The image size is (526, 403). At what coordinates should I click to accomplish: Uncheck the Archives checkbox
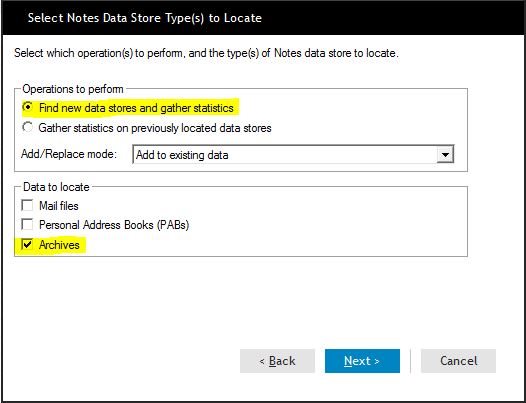[x=27, y=244]
